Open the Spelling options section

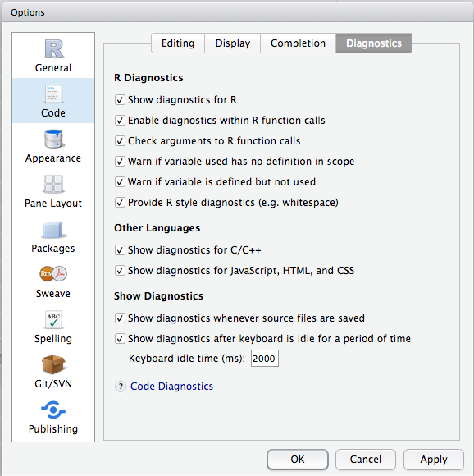[x=53, y=327]
